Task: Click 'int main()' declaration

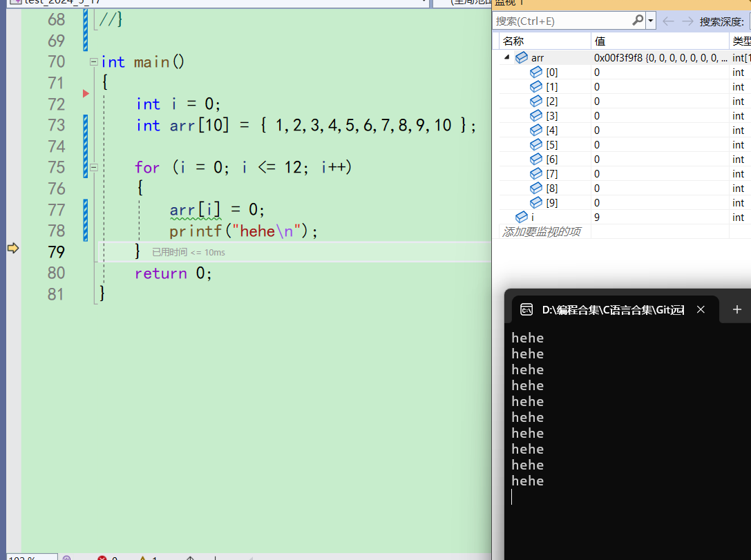Action: pos(143,61)
